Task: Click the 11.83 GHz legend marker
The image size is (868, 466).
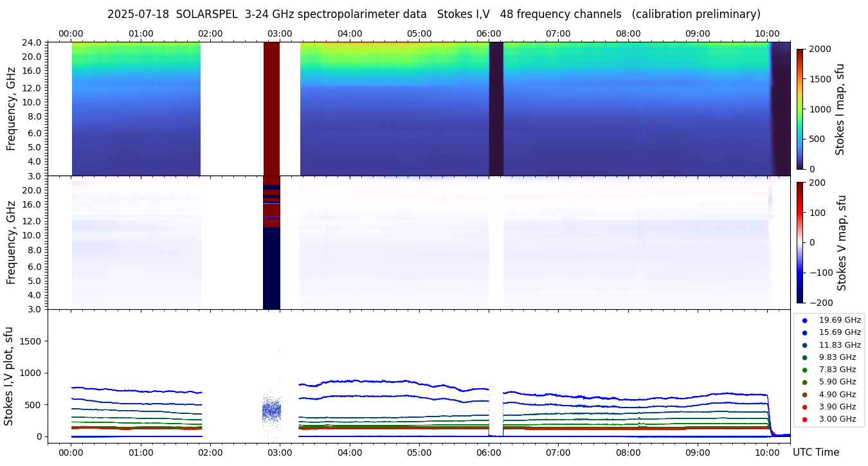Action: coord(804,345)
